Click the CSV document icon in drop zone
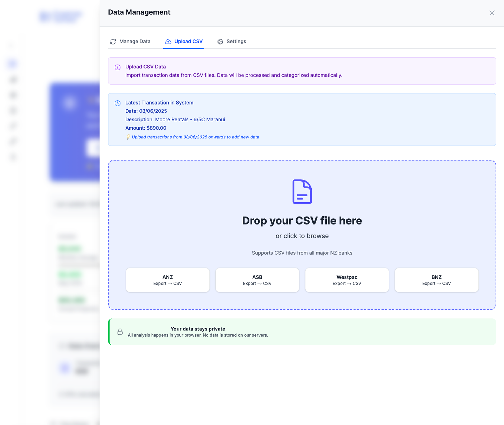This screenshot has width=504, height=425. coord(302,191)
